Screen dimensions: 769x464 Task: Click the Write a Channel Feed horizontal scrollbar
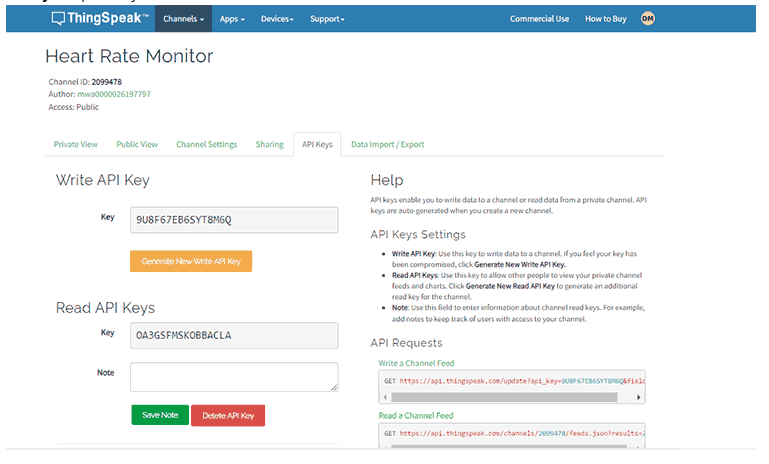pyautogui.click(x=511, y=396)
